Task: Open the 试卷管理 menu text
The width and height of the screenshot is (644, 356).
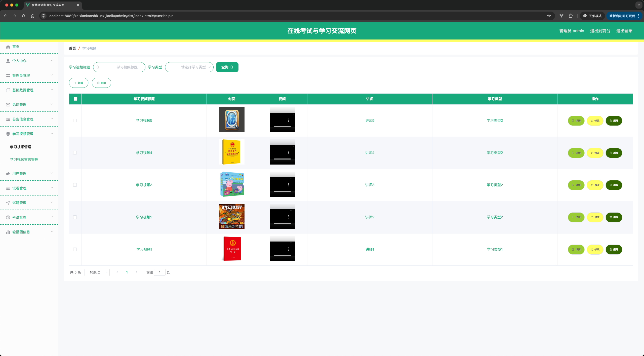Action: 19,188
